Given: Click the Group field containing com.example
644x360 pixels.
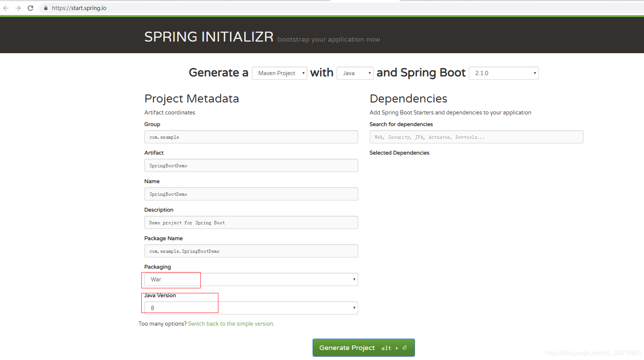Looking at the screenshot, I should point(251,137).
